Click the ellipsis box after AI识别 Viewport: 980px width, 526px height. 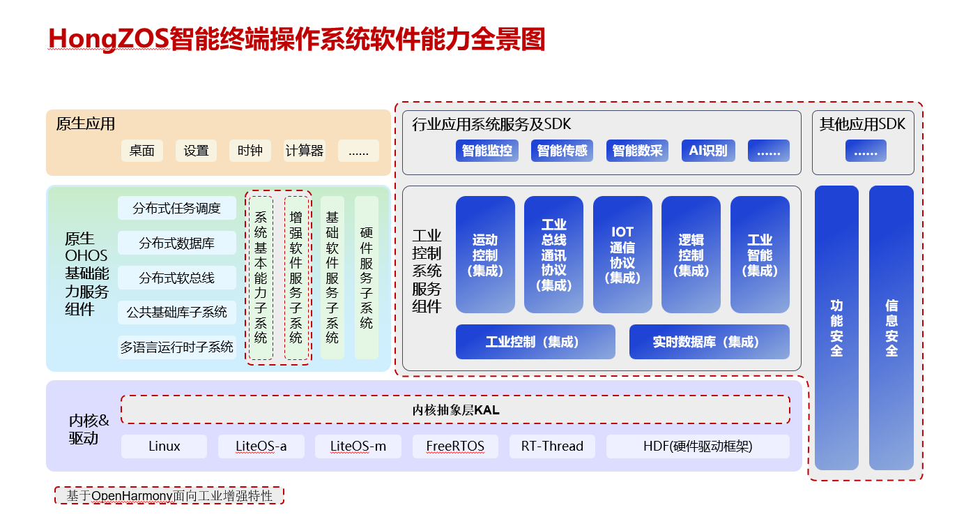tap(769, 151)
